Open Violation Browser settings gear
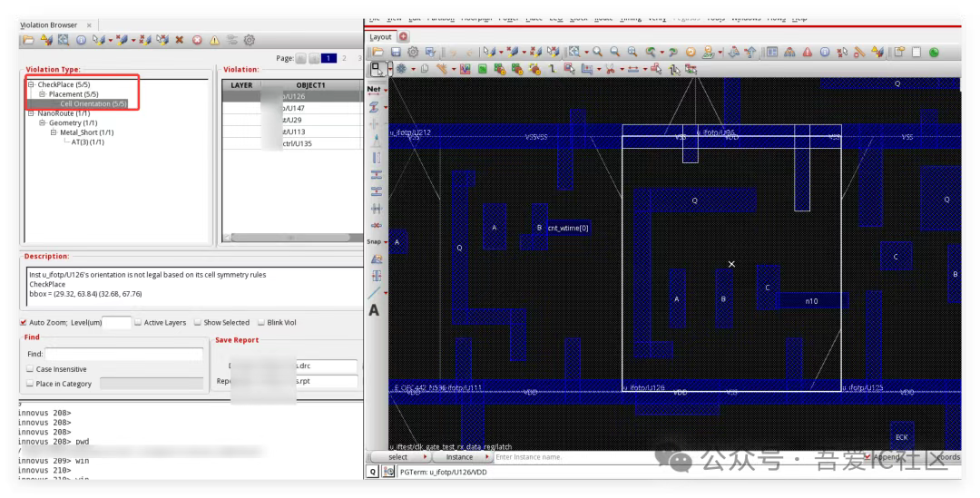Image resolution: width=980 pixels, height=498 pixels. pos(250,40)
